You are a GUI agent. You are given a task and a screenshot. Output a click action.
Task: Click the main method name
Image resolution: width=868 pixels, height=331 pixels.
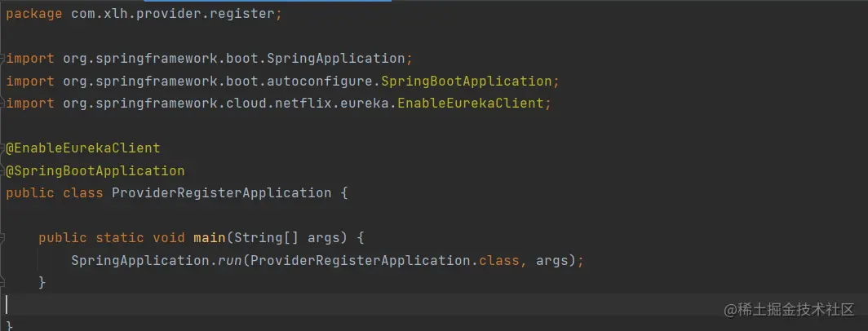point(209,238)
